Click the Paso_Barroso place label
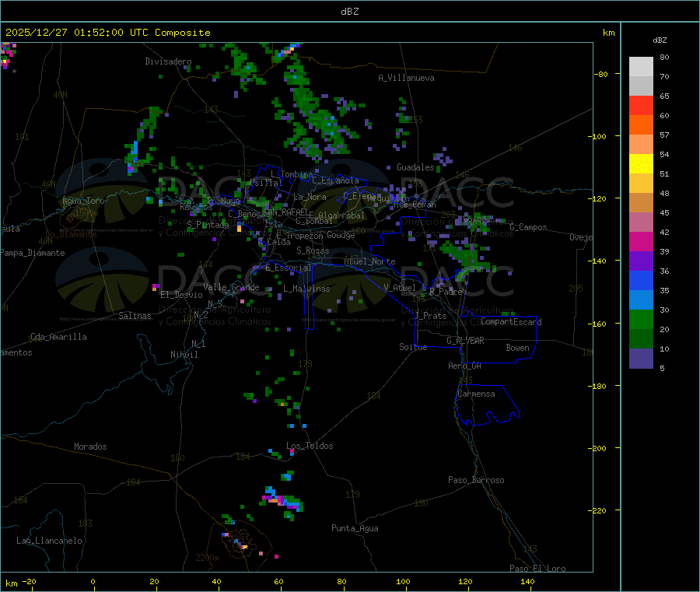The width and height of the screenshot is (700, 592). pos(476,480)
